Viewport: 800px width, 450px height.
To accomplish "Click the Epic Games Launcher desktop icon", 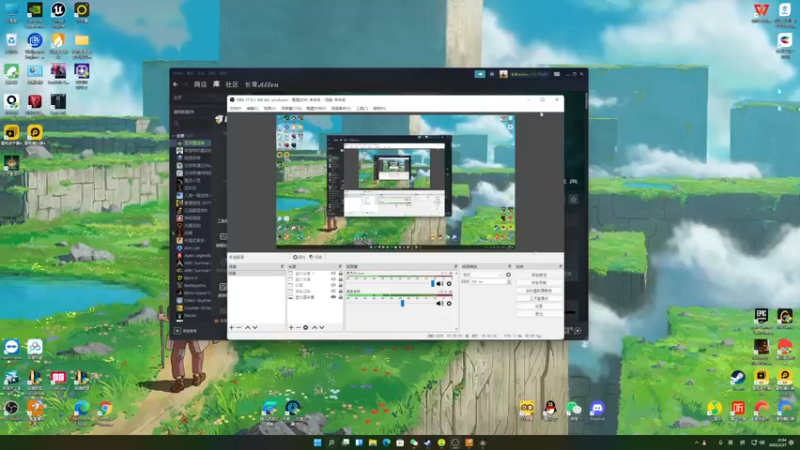I will (x=761, y=316).
